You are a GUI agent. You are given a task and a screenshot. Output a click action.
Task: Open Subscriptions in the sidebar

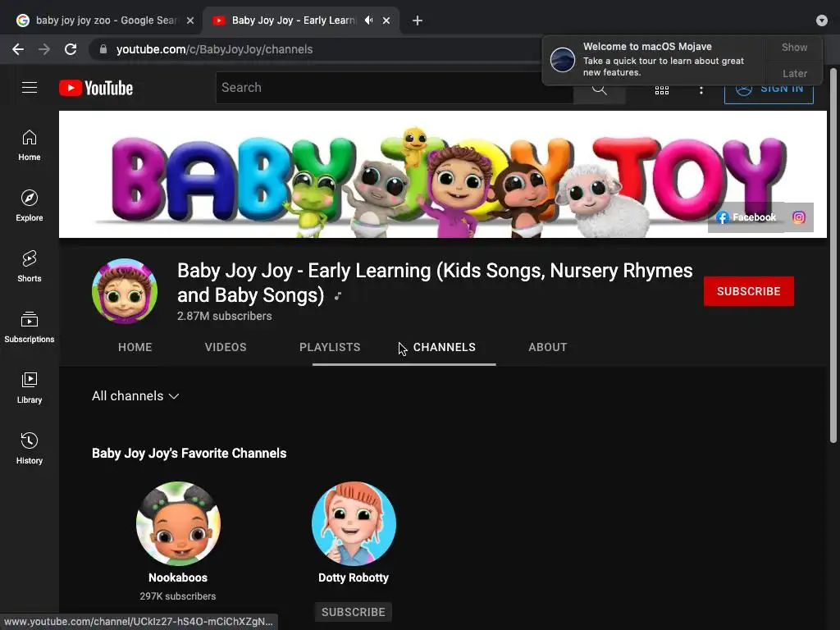pos(30,327)
